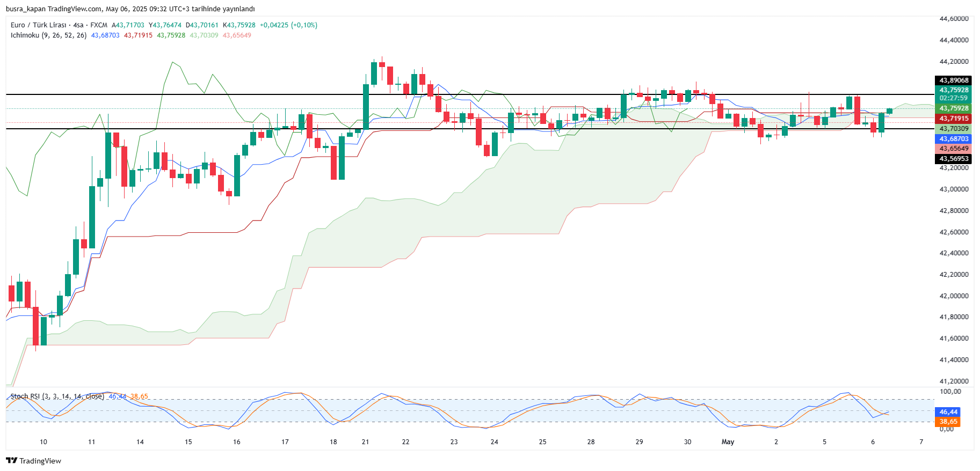The image size is (980, 471).
Task: Click the busra_kapan publisher header text
Action: click(x=130, y=9)
